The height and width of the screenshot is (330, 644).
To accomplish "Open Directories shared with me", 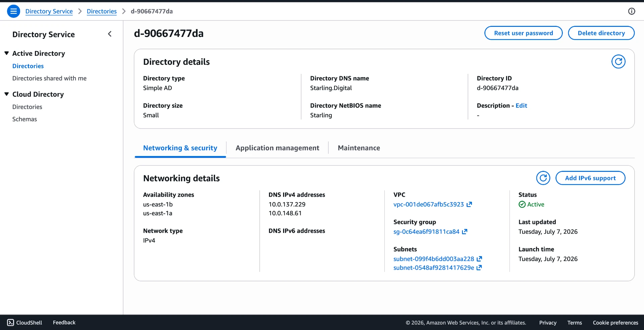I will point(49,78).
